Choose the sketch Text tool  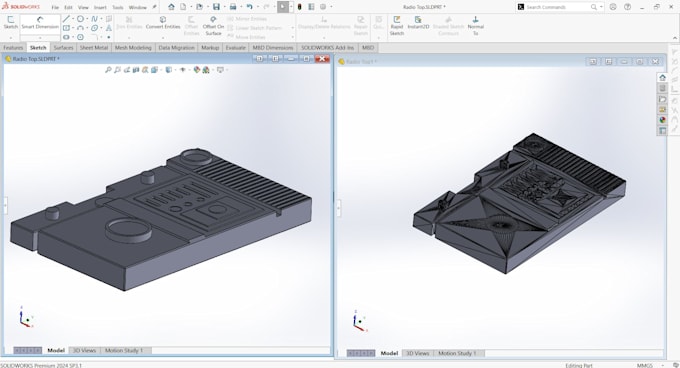(x=108, y=28)
